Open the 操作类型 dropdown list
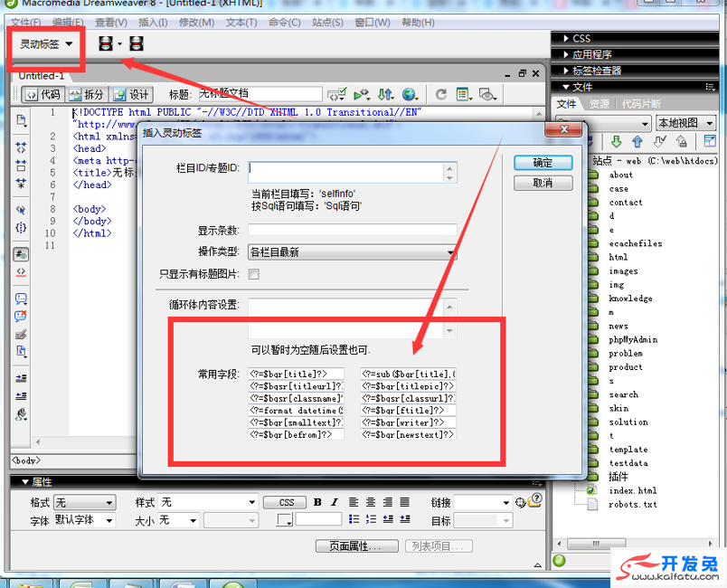The height and width of the screenshot is (588, 727). (x=353, y=252)
